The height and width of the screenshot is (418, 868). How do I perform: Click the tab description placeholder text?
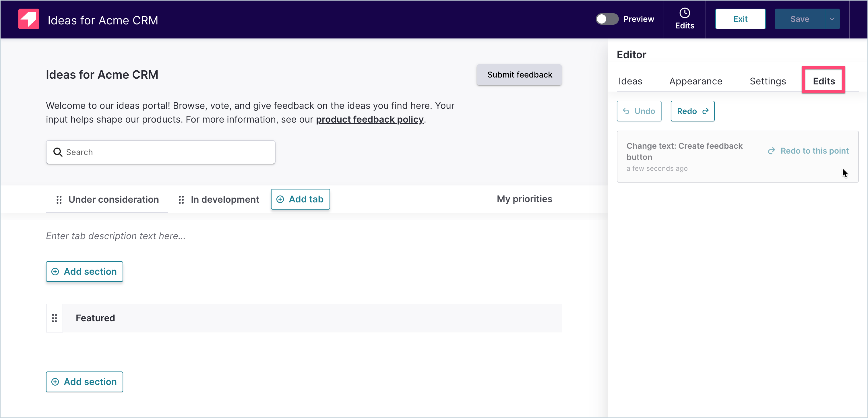coord(116,236)
